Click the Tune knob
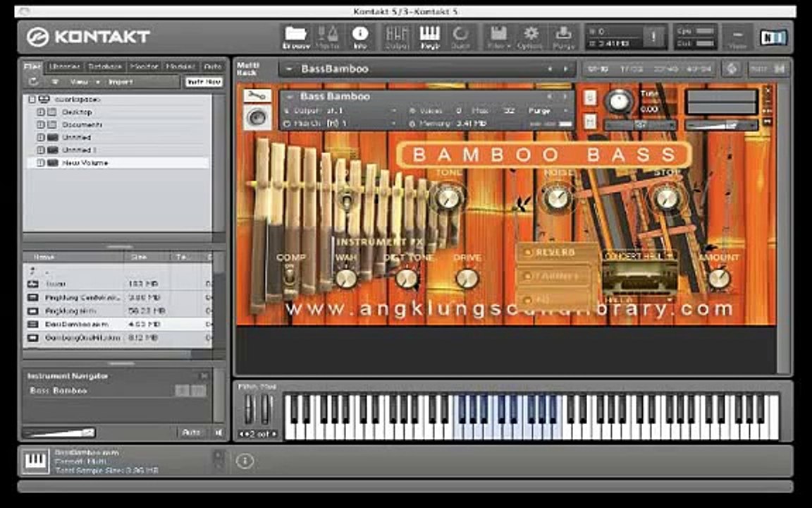The height and width of the screenshot is (508, 812). [619, 101]
